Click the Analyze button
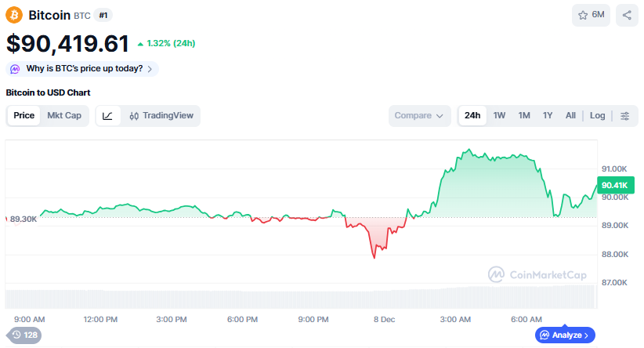Screen dimensions: 644x348 (565, 335)
